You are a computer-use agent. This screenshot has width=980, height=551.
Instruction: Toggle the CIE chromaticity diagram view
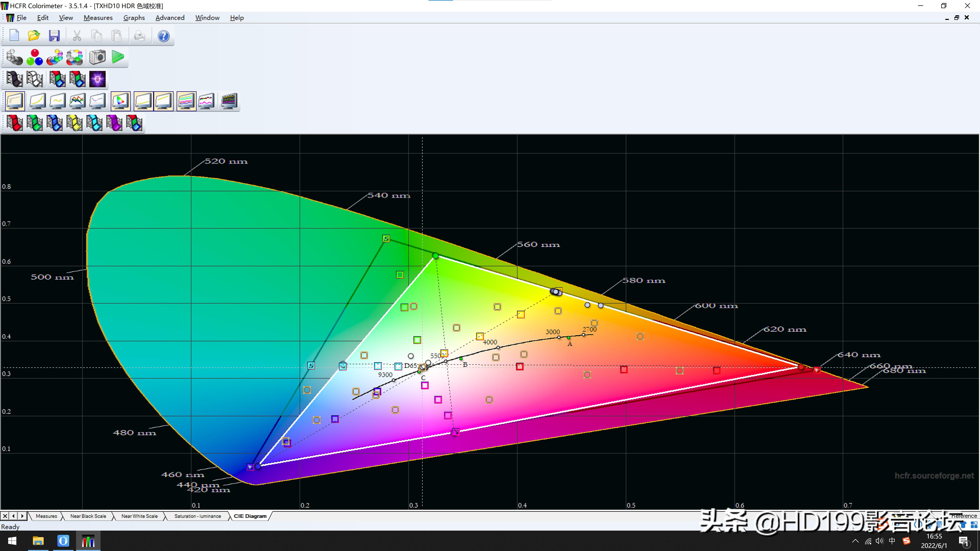(x=120, y=101)
